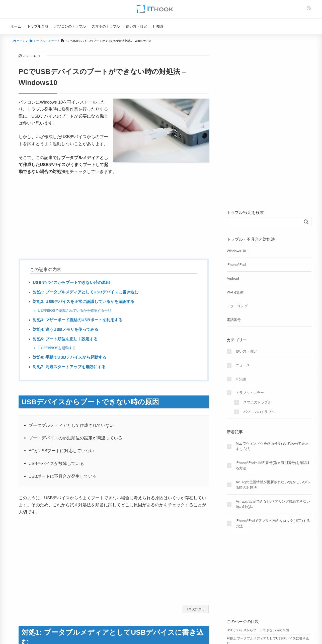Jump to 対処6 手動でUSBデバイスから起動 link
Image resolution: width=322 pixels, height=644 pixels.
(x=69, y=357)
